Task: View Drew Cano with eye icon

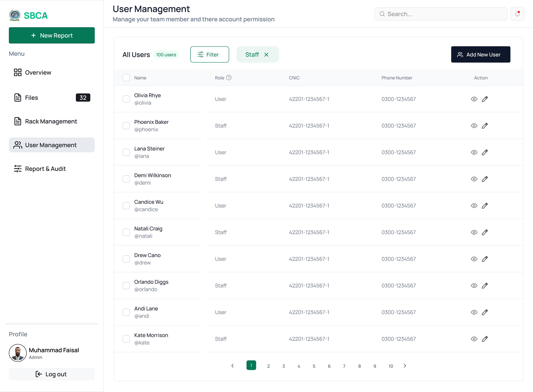Action: point(474,259)
